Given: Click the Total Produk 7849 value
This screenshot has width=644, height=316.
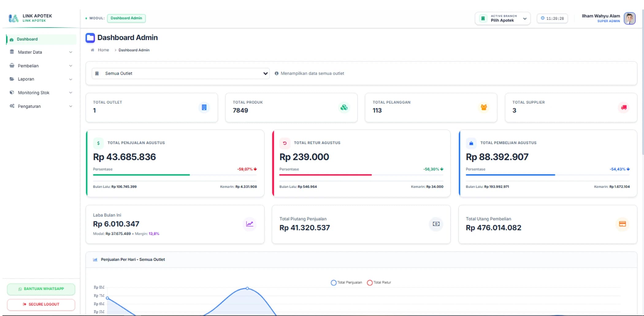Looking at the screenshot, I should click(x=240, y=111).
